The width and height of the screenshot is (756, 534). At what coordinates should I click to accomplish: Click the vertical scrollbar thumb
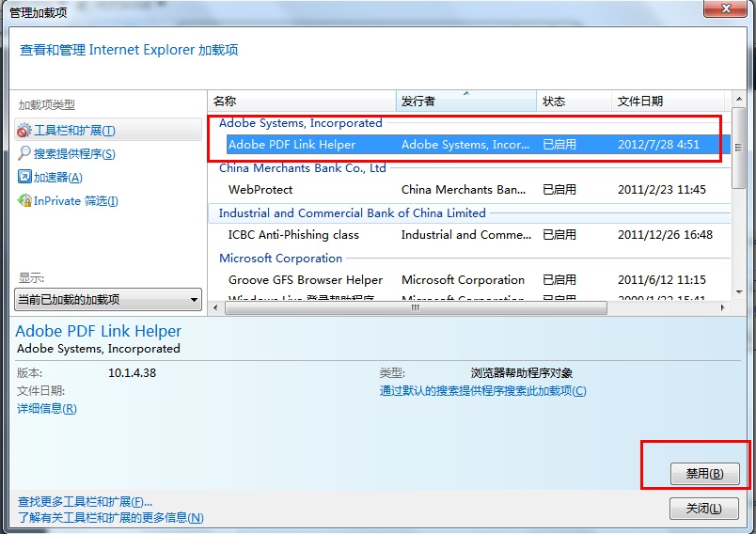point(739,148)
